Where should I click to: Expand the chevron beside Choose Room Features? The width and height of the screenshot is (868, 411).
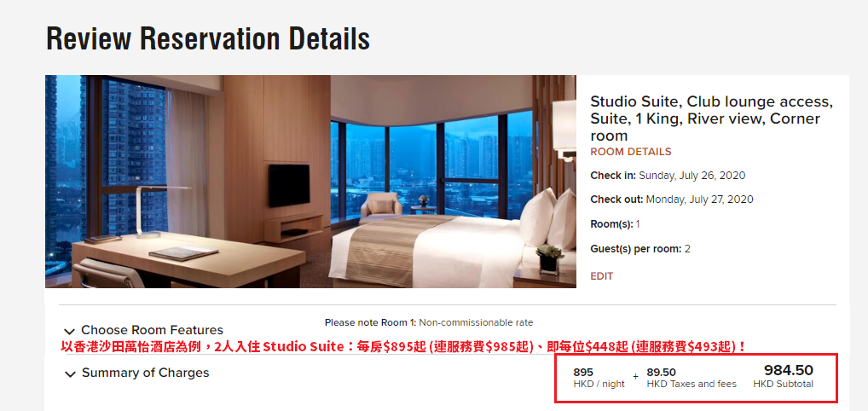point(69,332)
